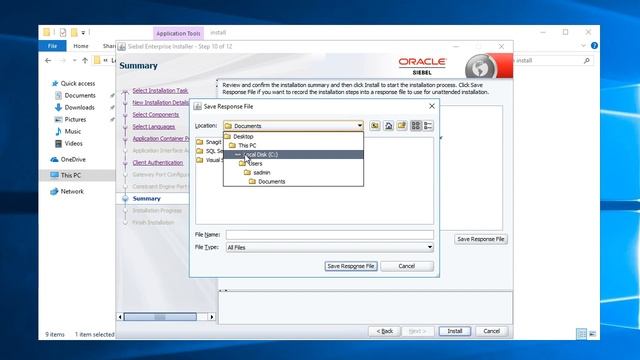This screenshot has height=360, width=640.
Task: Switch to icons view in save dialog
Action: tap(416, 126)
